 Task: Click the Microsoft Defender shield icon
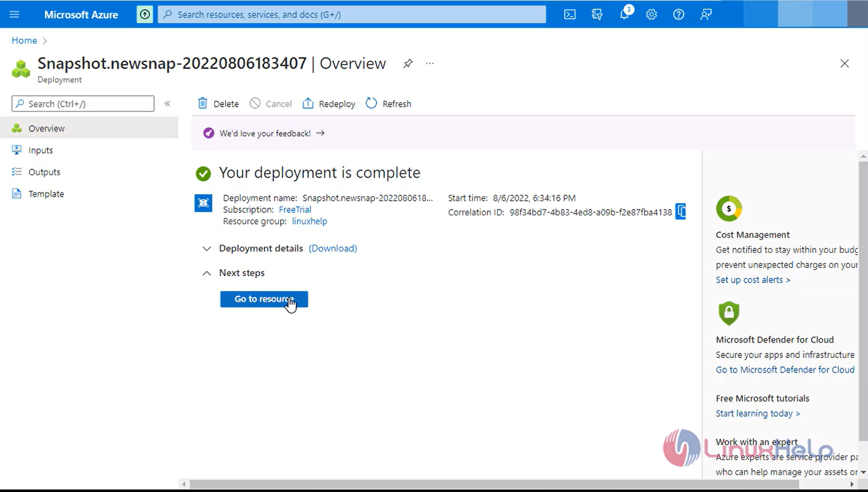pyautogui.click(x=729, y=313)
